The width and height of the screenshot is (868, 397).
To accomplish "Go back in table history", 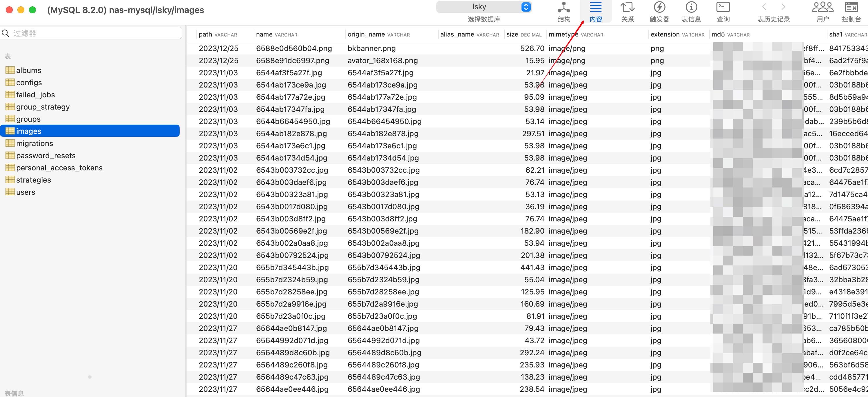I will [764, 7].
